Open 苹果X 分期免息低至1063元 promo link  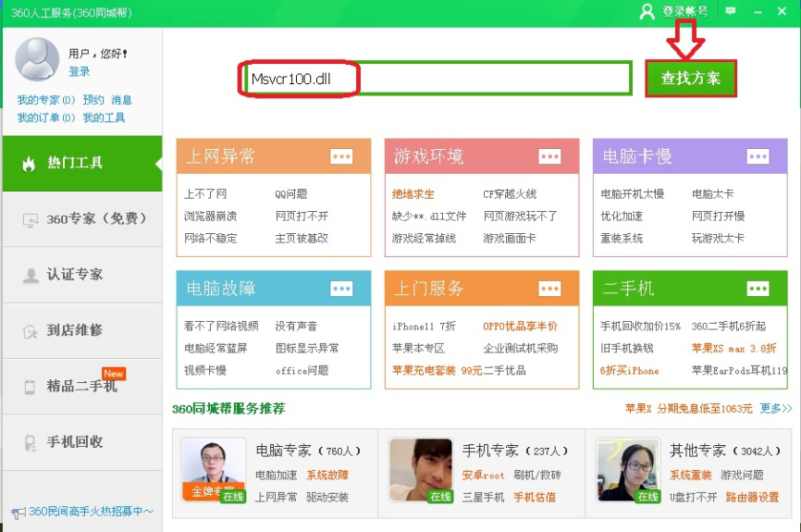[x=688, y=408]
